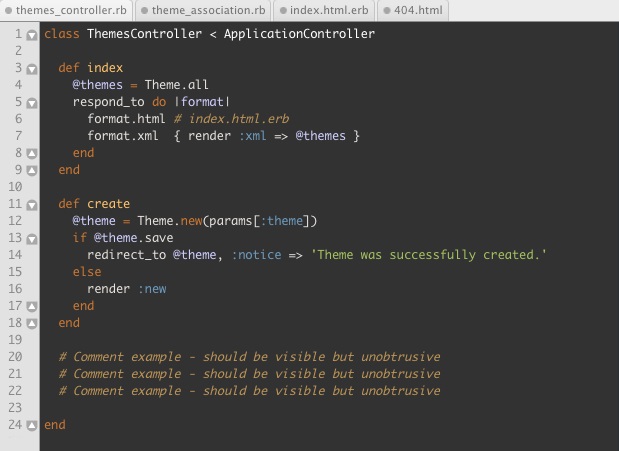Click fold end marker on line 17

(32, 306)
